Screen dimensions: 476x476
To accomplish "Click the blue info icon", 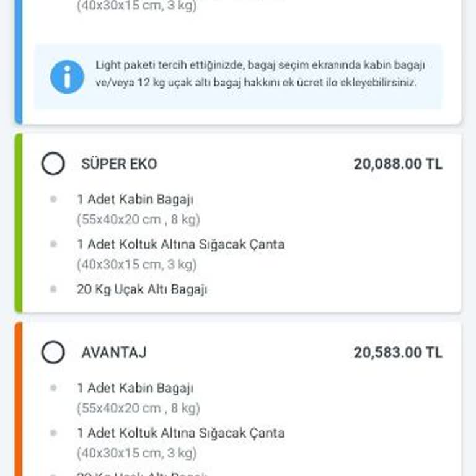I will (x=67, y=77).
